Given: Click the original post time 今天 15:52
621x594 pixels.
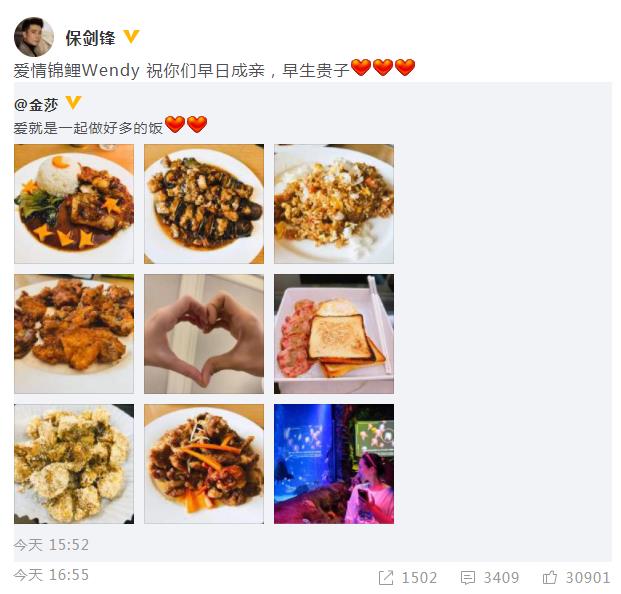Looking at the screenshot, I should coord(51,545).
